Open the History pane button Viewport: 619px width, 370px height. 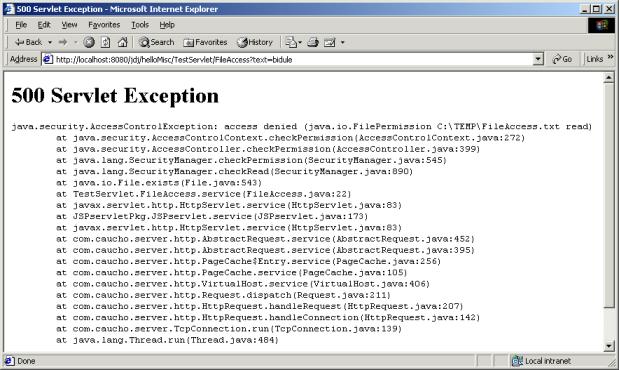255,42
